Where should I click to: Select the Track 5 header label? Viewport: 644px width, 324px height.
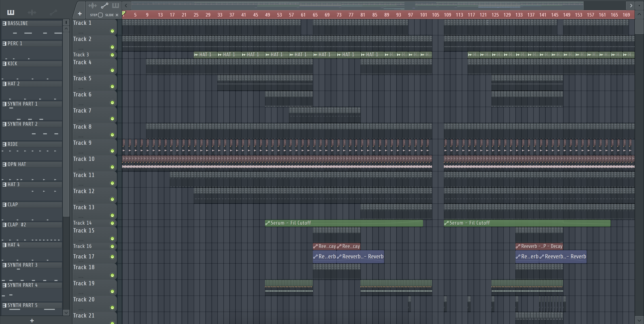(x=82, y=79)
